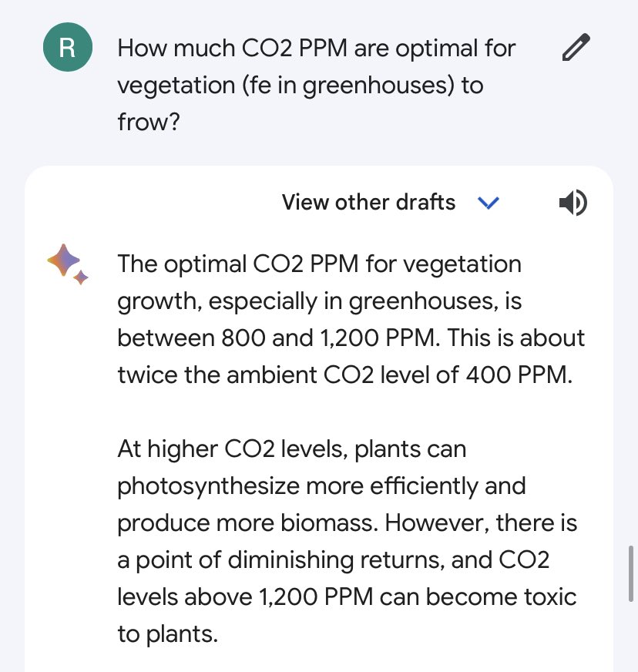The width and height of the screenshot is (638, 672).
Task: Click the word "photosynthesize" in the answer
Action: (x=208, y=486)
